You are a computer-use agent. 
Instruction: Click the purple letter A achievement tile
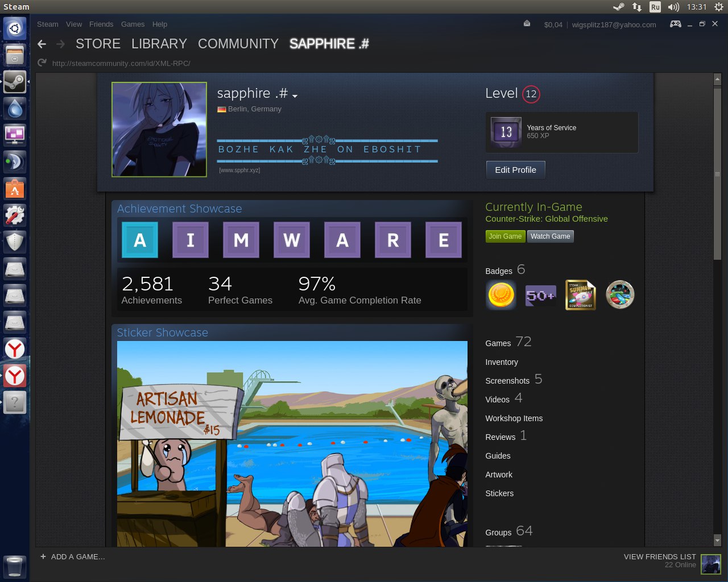pos(342,240)
